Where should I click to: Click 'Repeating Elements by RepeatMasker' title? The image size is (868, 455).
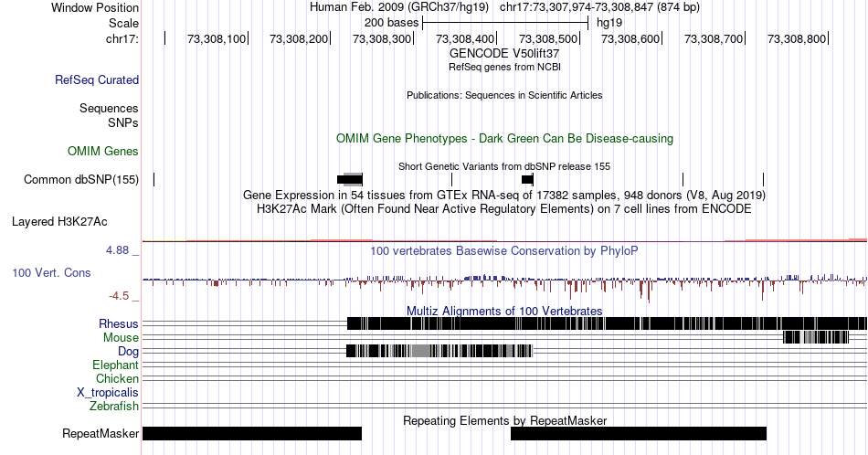(x=504, y=420)
